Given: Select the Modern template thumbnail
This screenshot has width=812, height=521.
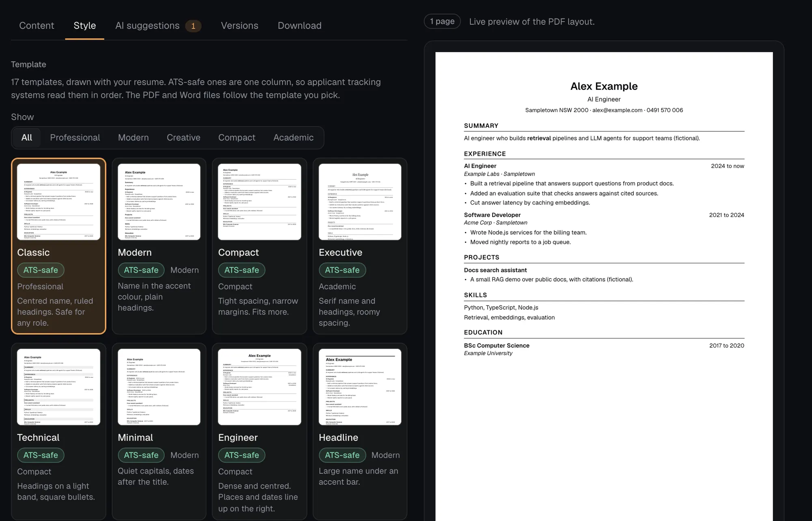Looking at the screenshot, I should click(x=159, y=202).
